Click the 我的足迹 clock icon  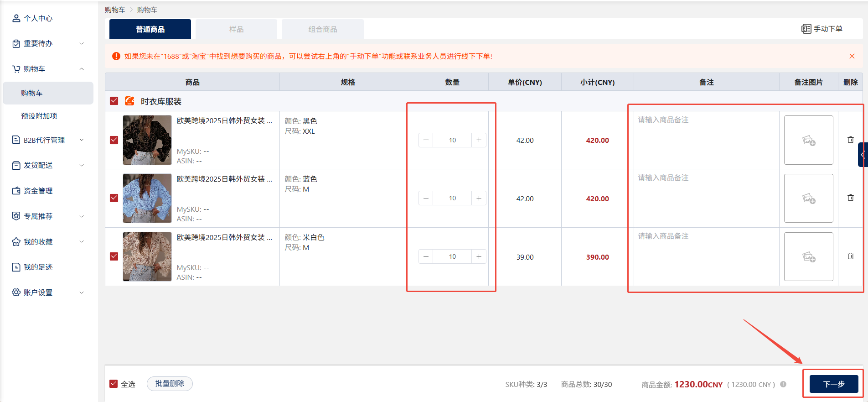pyautogui.click(x=16, y=267)
